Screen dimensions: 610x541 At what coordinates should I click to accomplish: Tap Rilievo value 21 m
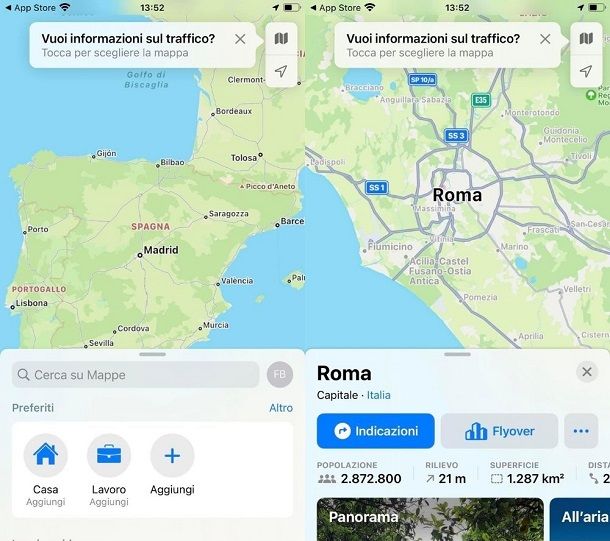point(452,479)
